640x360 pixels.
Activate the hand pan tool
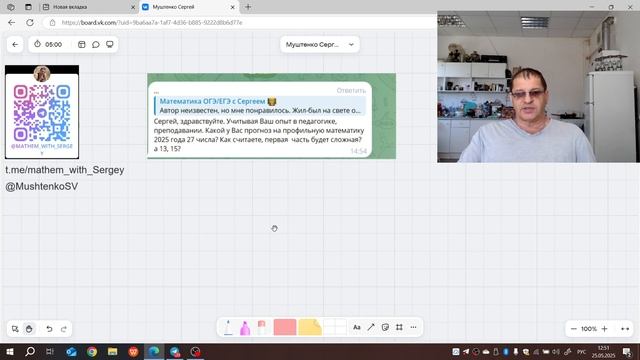tap(29, 329)
